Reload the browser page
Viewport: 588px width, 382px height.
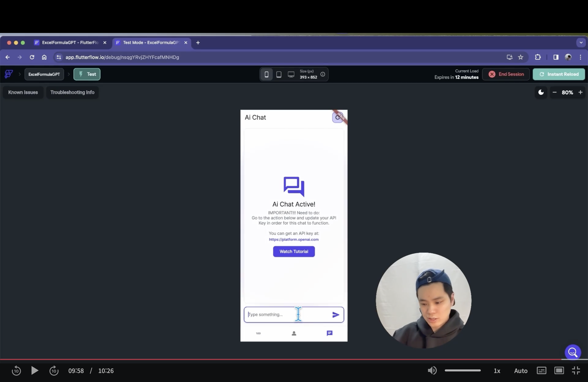click(32, 57)
